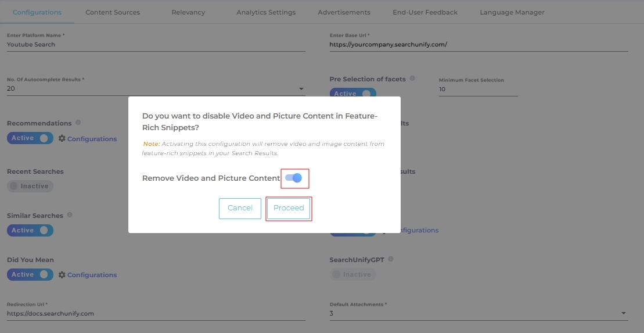Click Cancel to dismiss the dialog
Viewport: 644px width, 333px height.
(240, 208)
